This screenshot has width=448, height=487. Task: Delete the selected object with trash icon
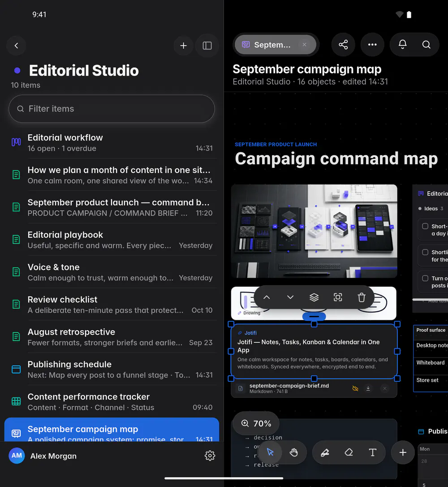[x=362, y=297]
